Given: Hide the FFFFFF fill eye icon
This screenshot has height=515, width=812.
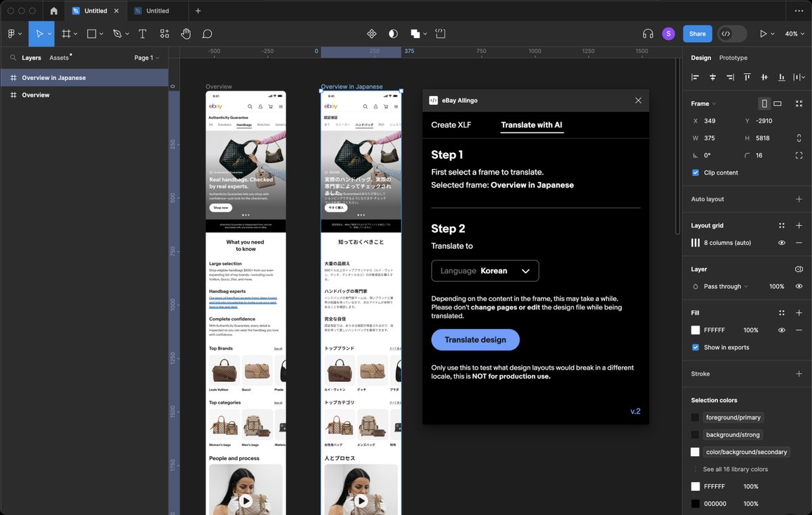Looking at the screenshot, I should [x=782, y=330].
